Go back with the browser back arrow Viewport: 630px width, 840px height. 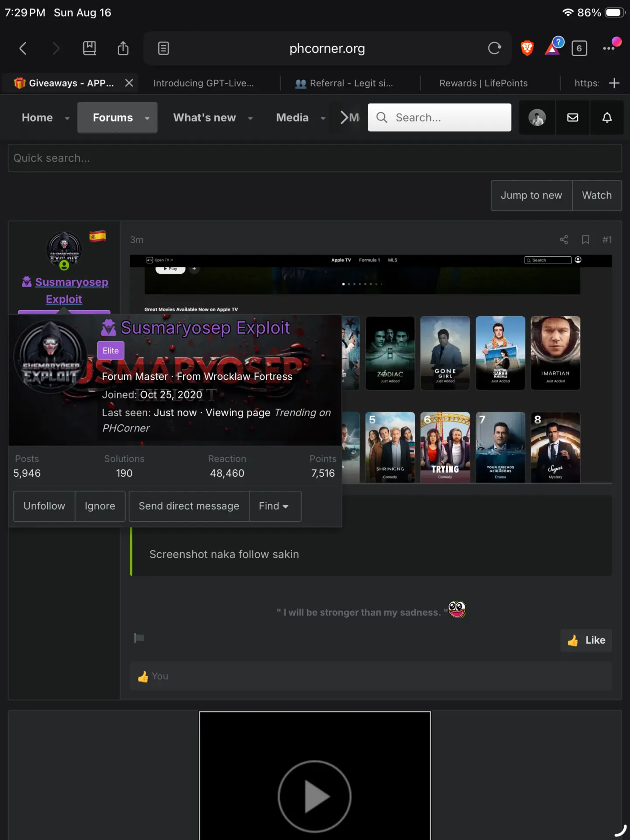tap(23, 48)
